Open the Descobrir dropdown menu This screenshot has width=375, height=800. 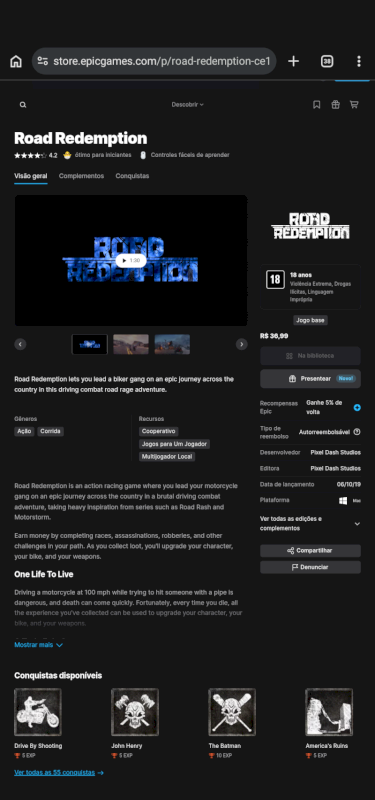(187, 105)
